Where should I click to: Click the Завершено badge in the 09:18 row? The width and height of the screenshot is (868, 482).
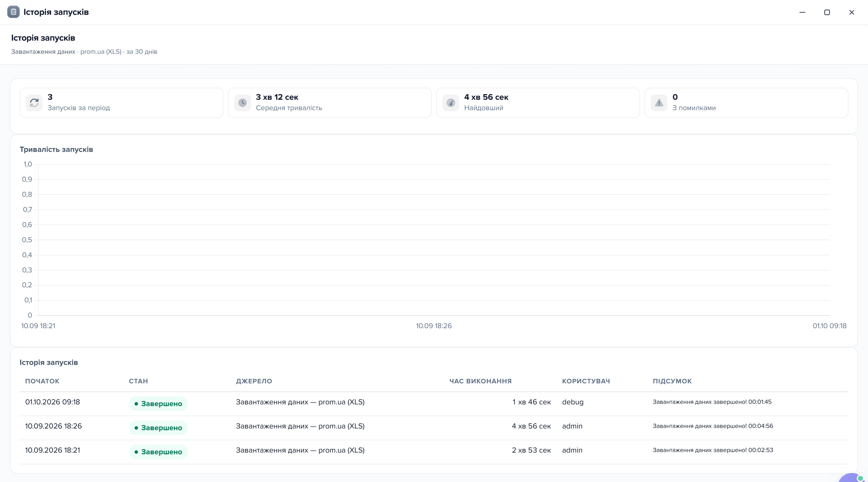click(x=158, y=404)
